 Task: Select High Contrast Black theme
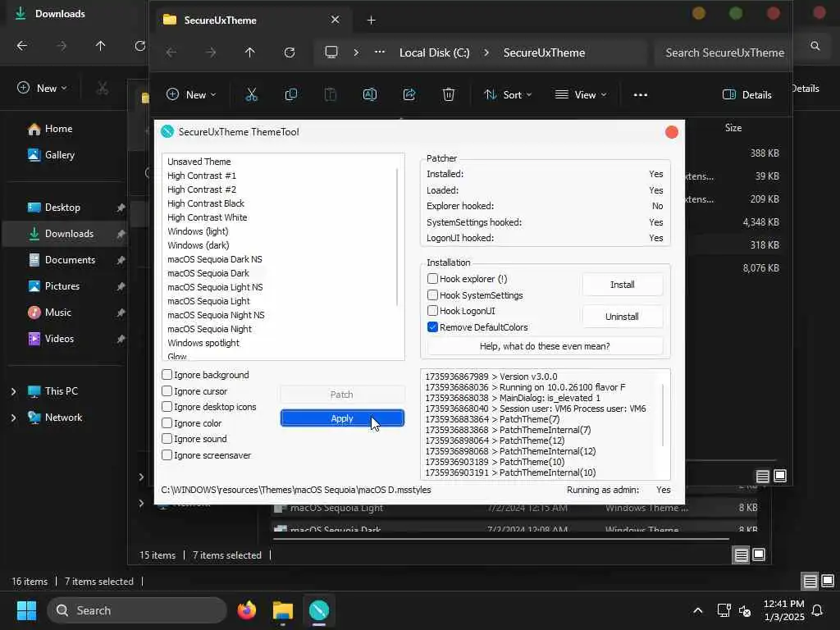coord(206,203)
